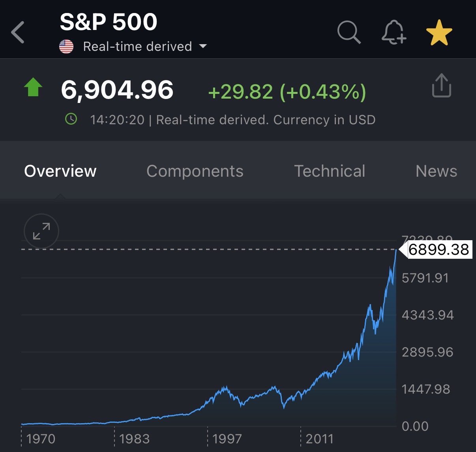
Task: Toggle the yellow favorite star
Action: [439, 32]
